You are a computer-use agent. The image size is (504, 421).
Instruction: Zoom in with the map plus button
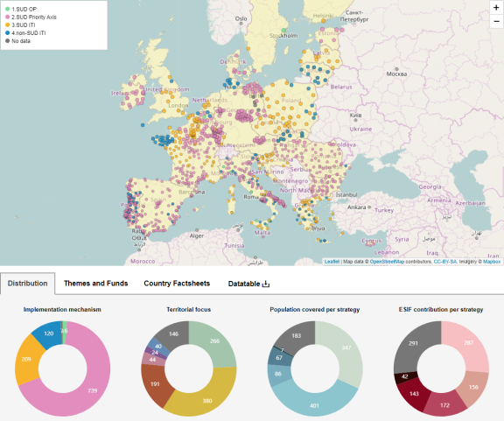tap(496, 8)
